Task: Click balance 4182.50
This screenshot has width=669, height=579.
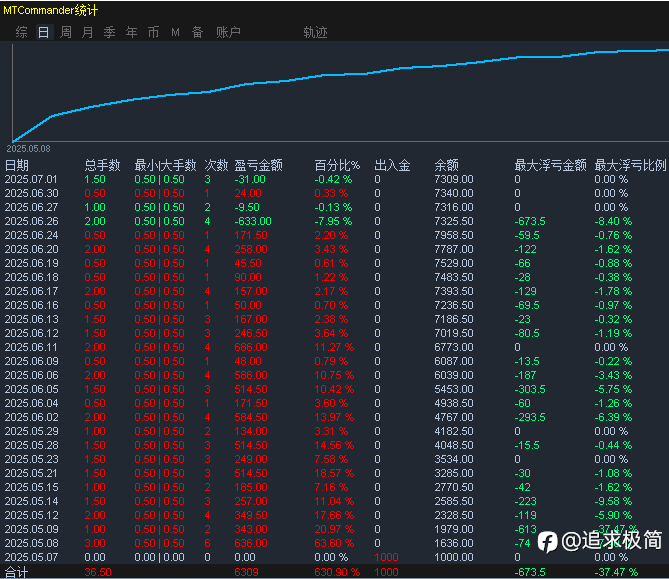Action: [454, 431]
